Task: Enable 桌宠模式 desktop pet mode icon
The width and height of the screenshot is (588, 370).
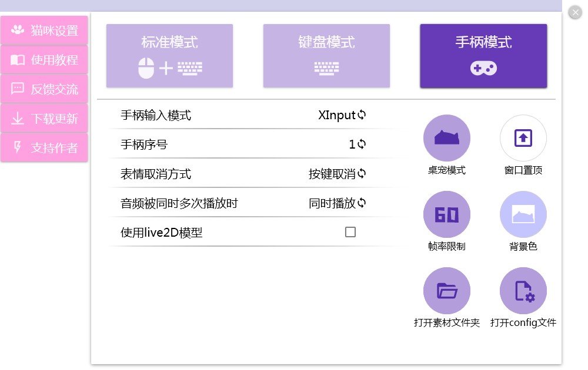Action: [447, 138]
